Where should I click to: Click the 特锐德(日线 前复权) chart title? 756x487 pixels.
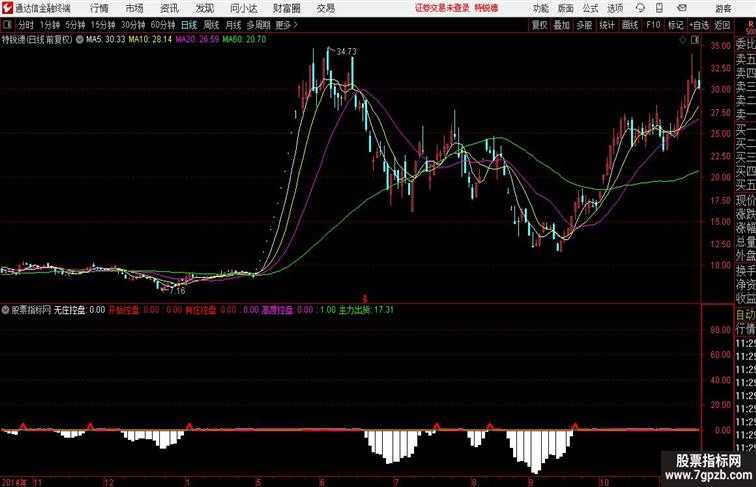tap(37, 40)
